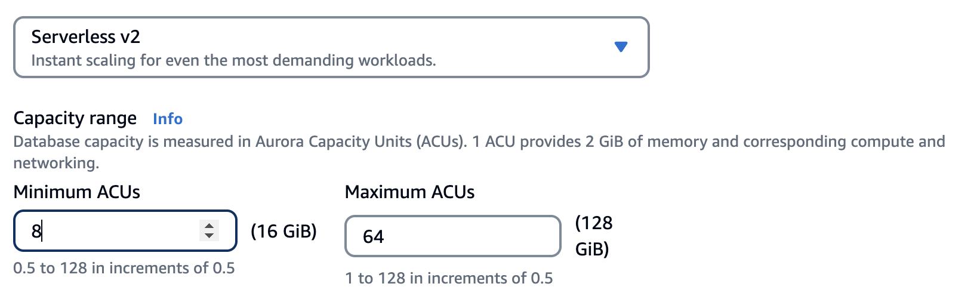The width and height of the screenshot is (980, 302).
Task: Click the blue dropdown arrow triangle
Action: tap(621, 47)
